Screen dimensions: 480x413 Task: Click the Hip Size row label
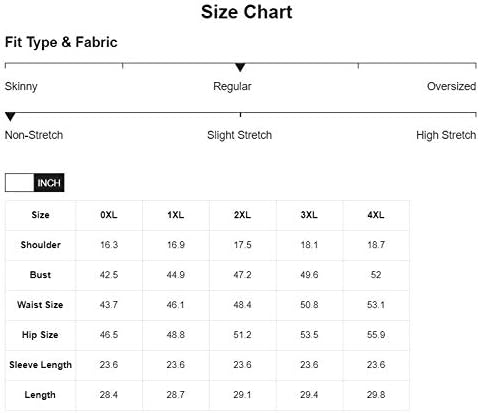coord(40,335)
